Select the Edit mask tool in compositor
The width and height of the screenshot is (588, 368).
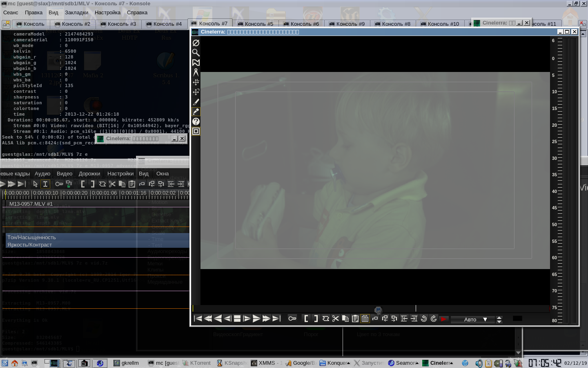point(196,63)
